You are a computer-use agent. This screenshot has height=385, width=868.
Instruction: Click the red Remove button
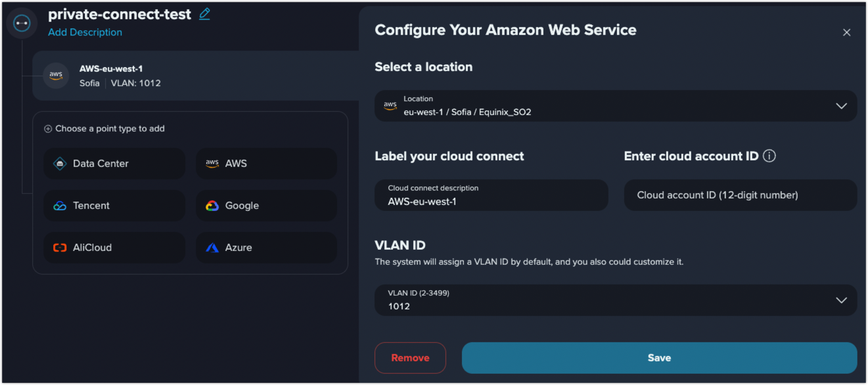410,358
